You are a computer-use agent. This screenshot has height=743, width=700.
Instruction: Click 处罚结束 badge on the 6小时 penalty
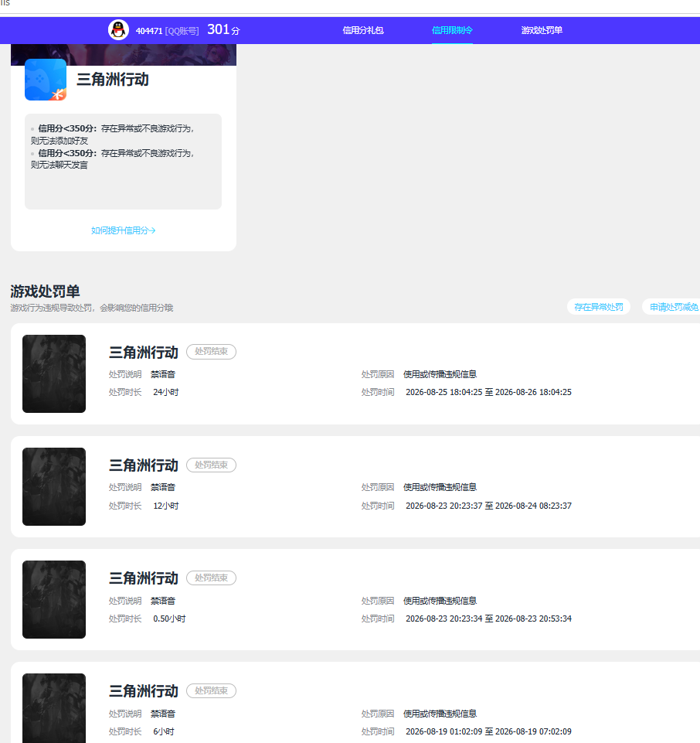coord(211,690)
